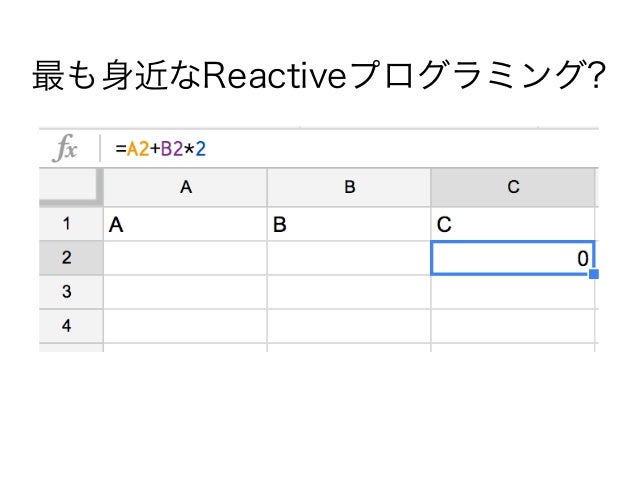Viewport: 638px width, 479px height.
Task: Select column A header
Action: click(186, 187)
